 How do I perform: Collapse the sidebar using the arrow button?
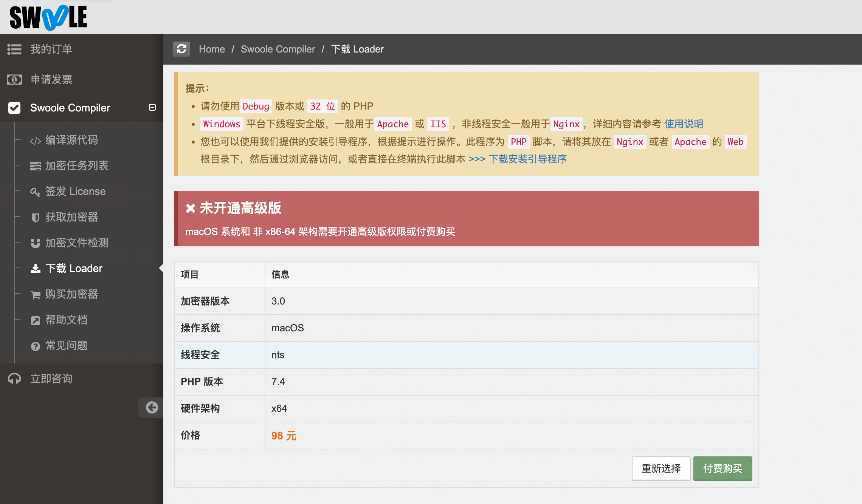[x=152, y=407]
